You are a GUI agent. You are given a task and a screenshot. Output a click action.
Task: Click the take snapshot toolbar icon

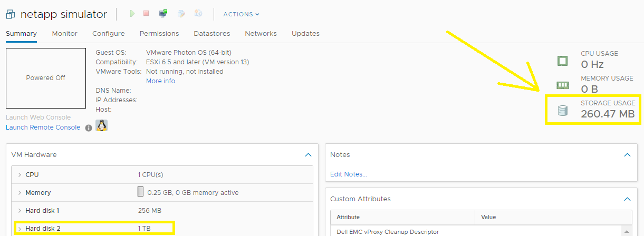point(198,14)
